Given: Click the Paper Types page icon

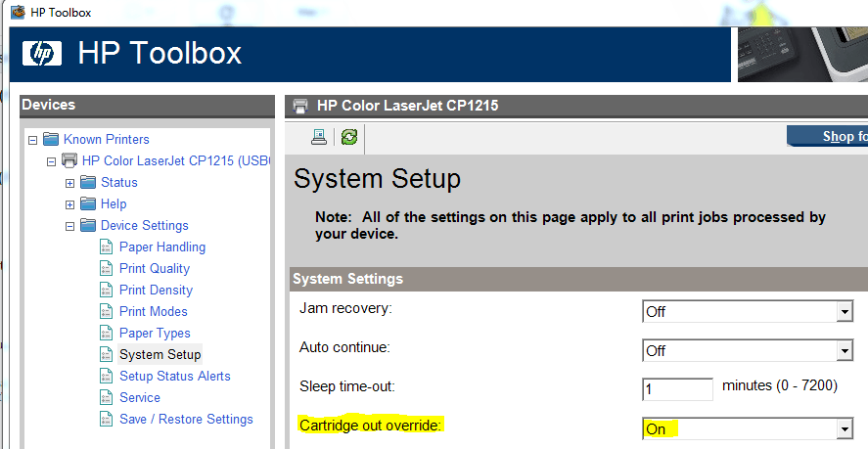Looking at the screenshot, I should pyautogui.click(x=107, y=333).
